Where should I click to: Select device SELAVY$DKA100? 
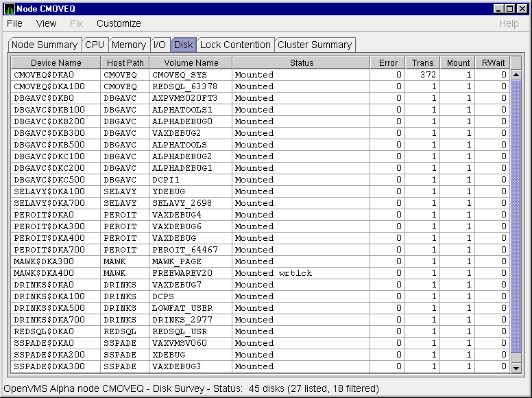[49, 191]
